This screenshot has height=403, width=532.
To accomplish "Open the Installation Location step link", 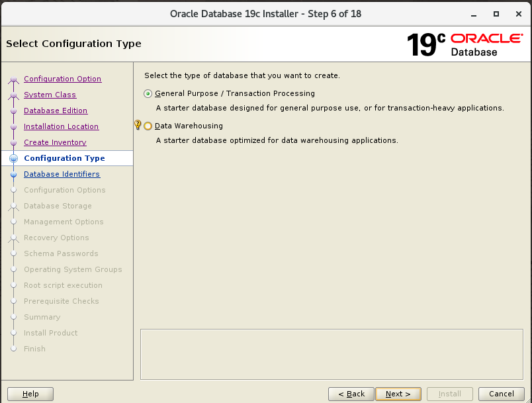I will (61, 126).
